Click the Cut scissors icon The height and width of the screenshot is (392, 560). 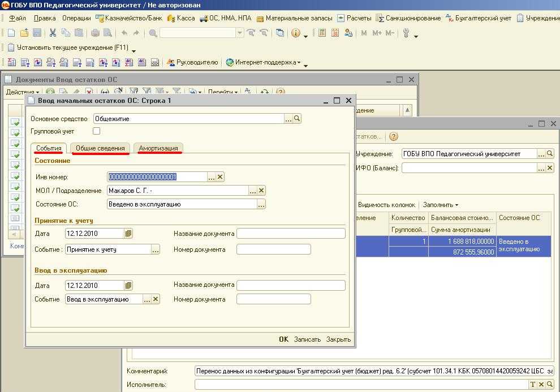53,33
